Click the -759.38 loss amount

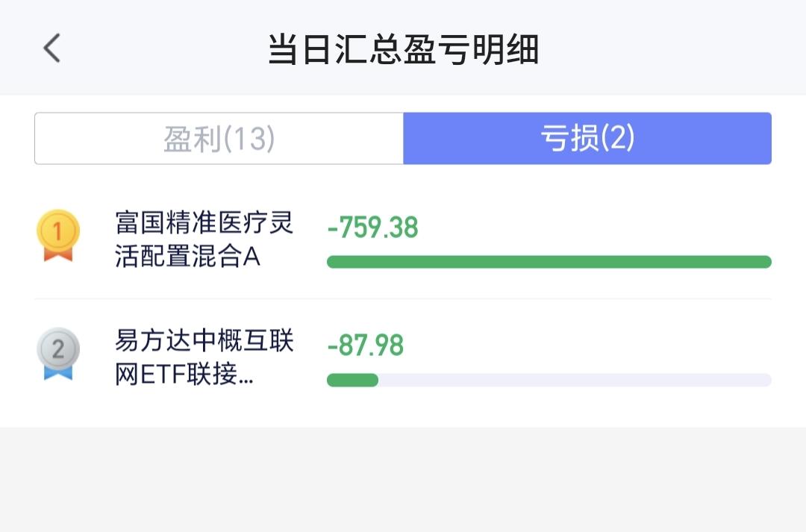click(x=372, y=227)
